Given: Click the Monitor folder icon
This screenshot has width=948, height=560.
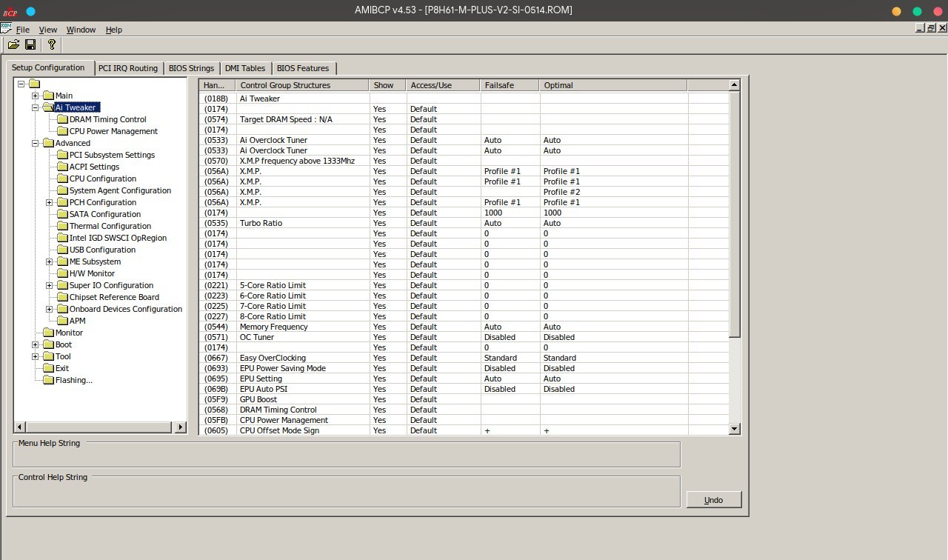Looking at the screenshot, I should pyautogui.click(x=48, y=333).
